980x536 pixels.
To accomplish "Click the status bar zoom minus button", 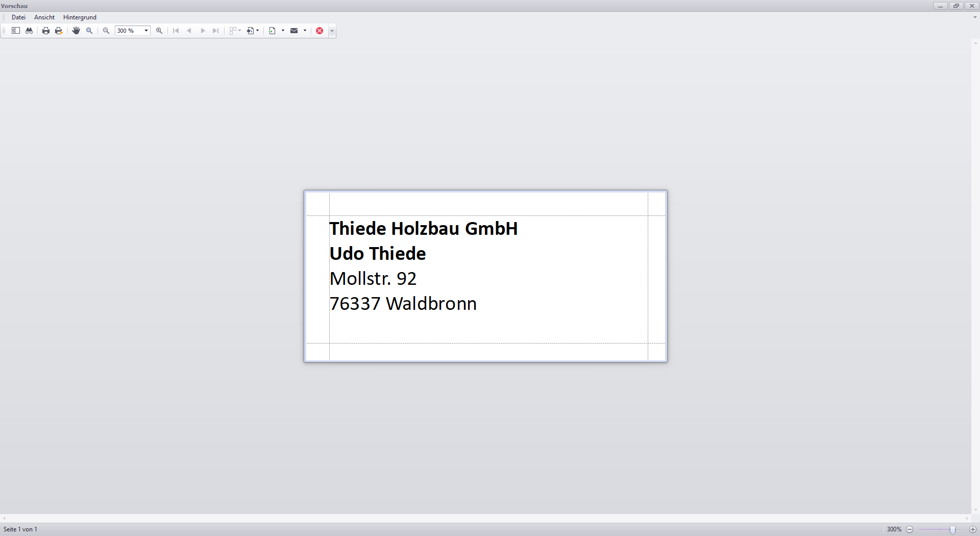I will (x=910, y=529).
